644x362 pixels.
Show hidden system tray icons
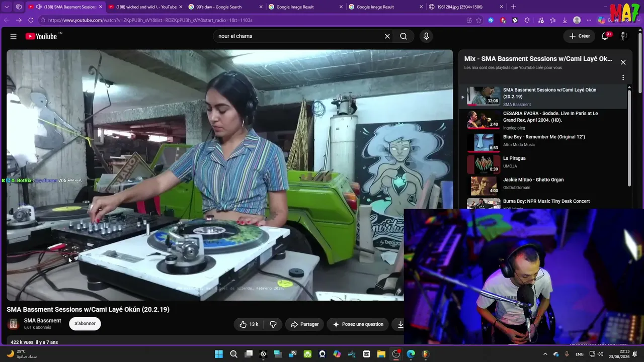pyautogui.click(x=545, y=354)
